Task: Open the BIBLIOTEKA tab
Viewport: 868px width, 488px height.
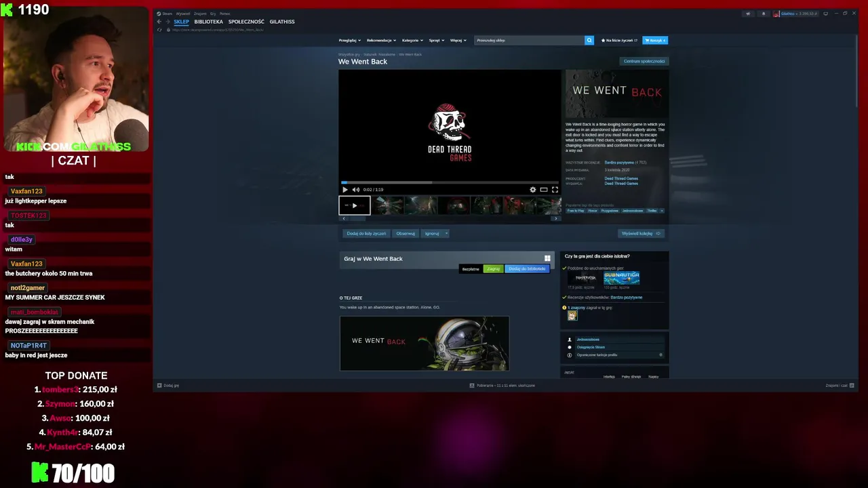Action: click(209, 22)
